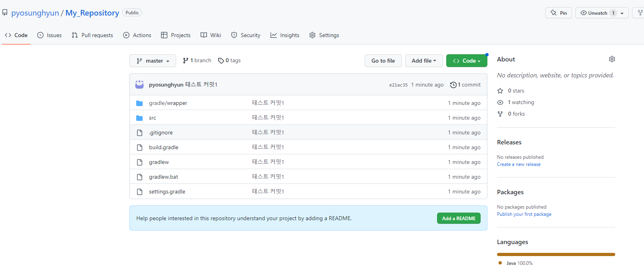Click the eye icon next to 1 watching
The image size is (644, 278).
point(500,103)
